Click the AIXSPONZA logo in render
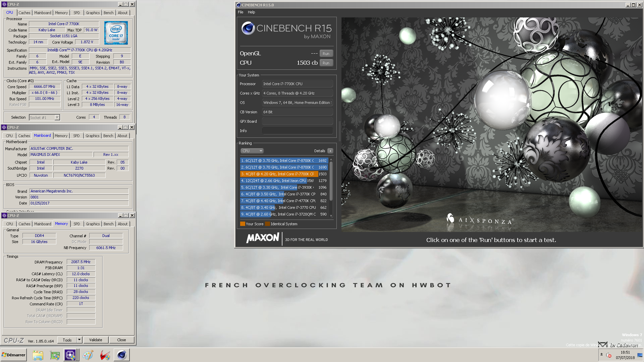Image resolution: width=644 pixels, height=362 pixels. tap(480, 220)
